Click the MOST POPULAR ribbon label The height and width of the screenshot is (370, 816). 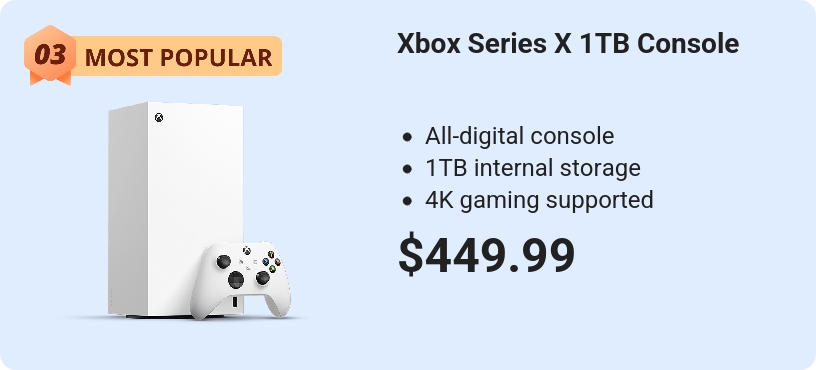pos(178,57)
